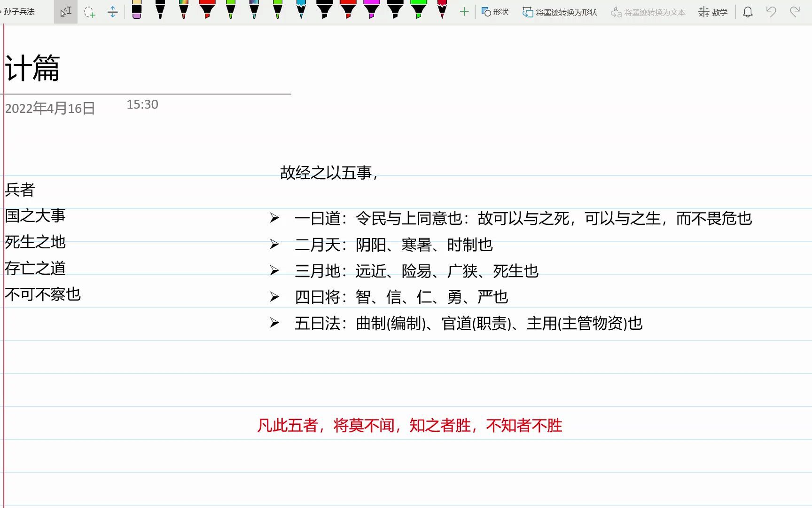812x508 pixels.
Task: Select black highlighter beside green highlighter
Action: click(x=395, y=9)
